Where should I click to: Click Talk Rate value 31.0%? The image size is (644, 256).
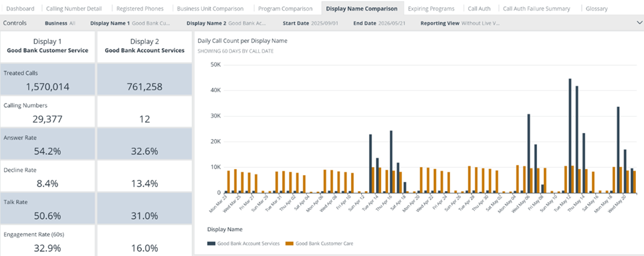[x=144, y=216]
